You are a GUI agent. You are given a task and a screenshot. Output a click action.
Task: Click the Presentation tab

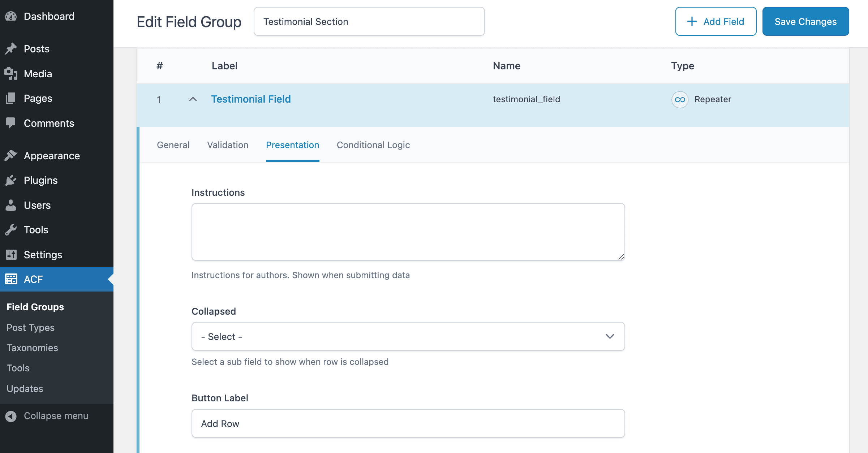click(x=292, y=145)
